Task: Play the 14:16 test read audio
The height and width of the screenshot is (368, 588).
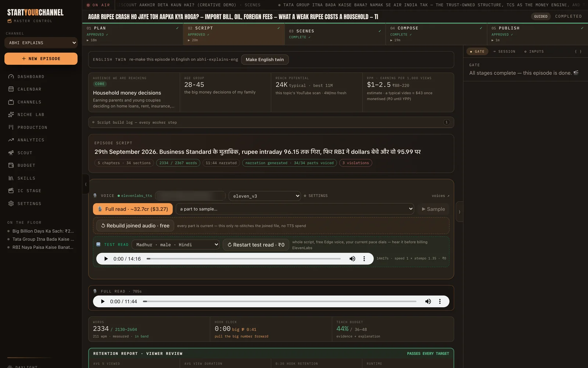Action: click(x=106, y=259)
